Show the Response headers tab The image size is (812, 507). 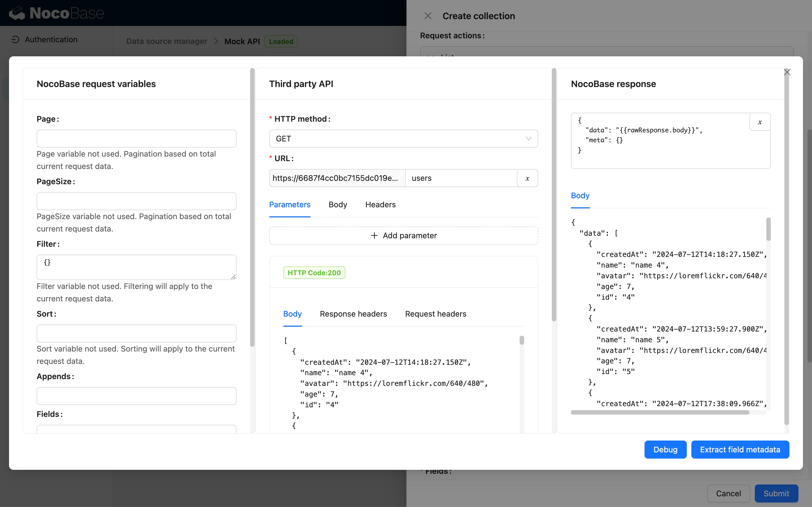coord(353,314)
